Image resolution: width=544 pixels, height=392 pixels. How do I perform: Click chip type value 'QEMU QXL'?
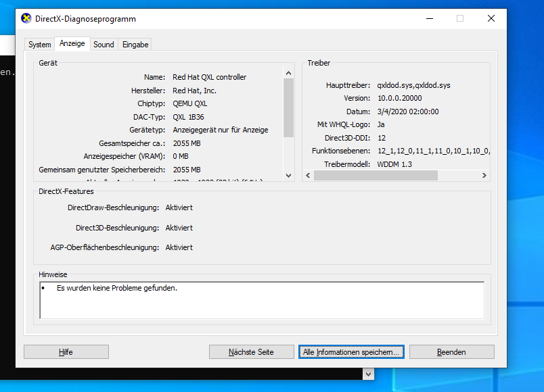pyautogui.click(x=190, y=103)
